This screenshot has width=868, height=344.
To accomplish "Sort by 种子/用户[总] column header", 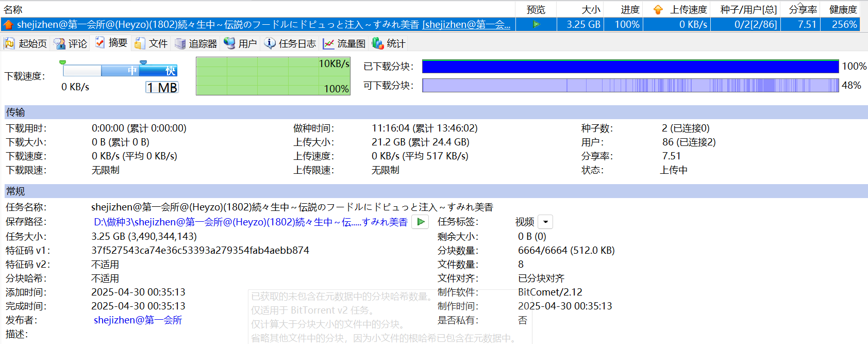I will click(x=746, y=9).
